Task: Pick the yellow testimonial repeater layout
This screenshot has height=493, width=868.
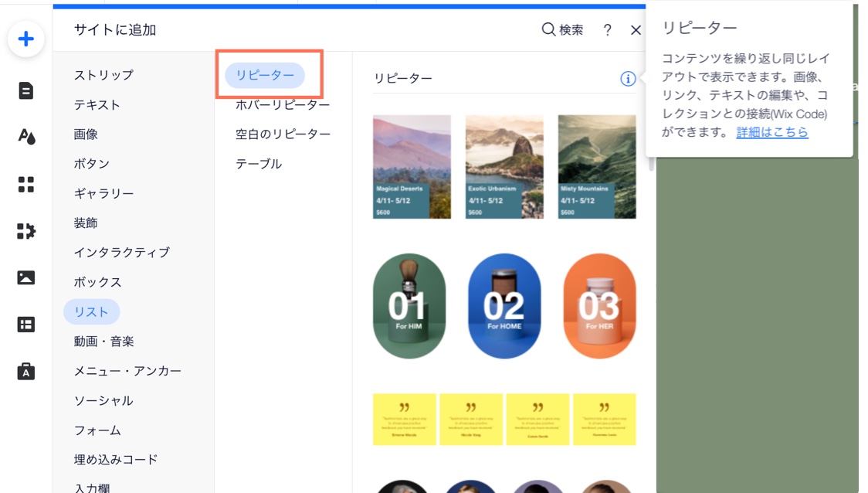Action: [504, 419]
